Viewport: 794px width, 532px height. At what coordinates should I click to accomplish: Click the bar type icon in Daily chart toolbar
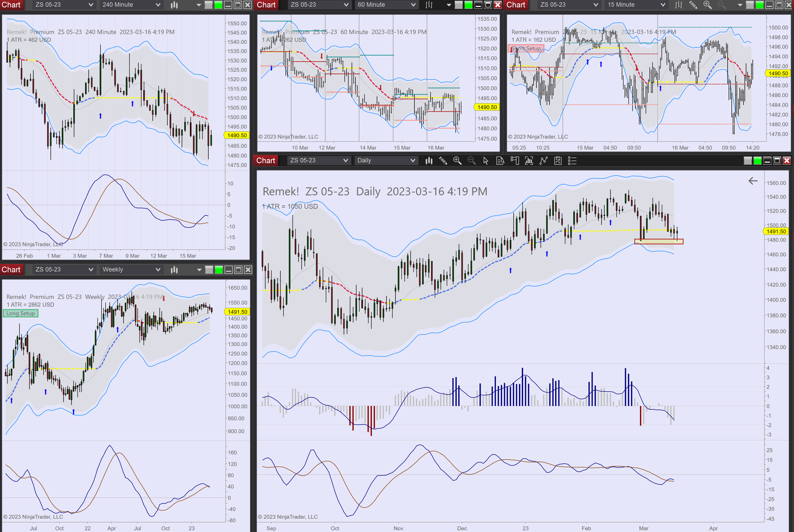click(429, 161)
